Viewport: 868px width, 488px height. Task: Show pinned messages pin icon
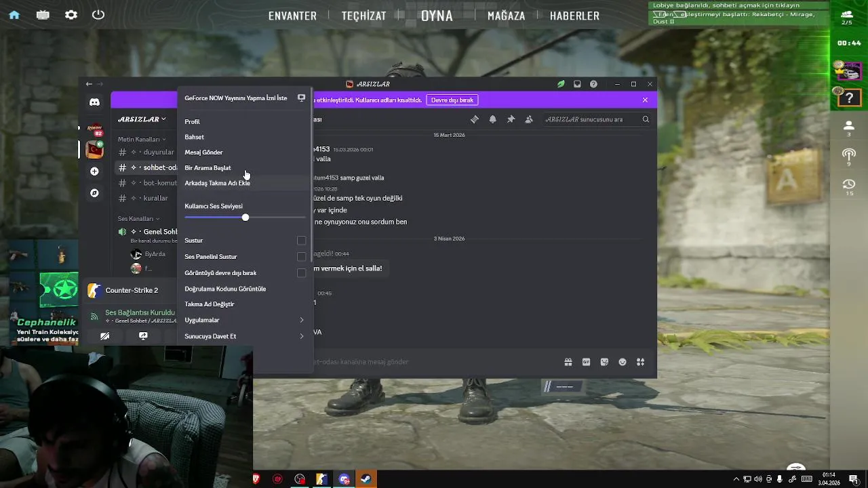[x=511, y=119]
